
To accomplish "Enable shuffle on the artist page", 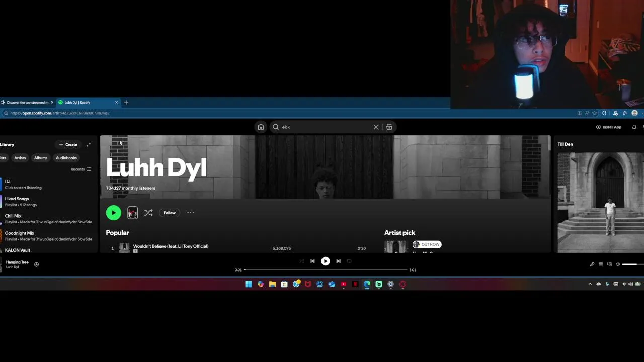I will [x=148, y=213].
